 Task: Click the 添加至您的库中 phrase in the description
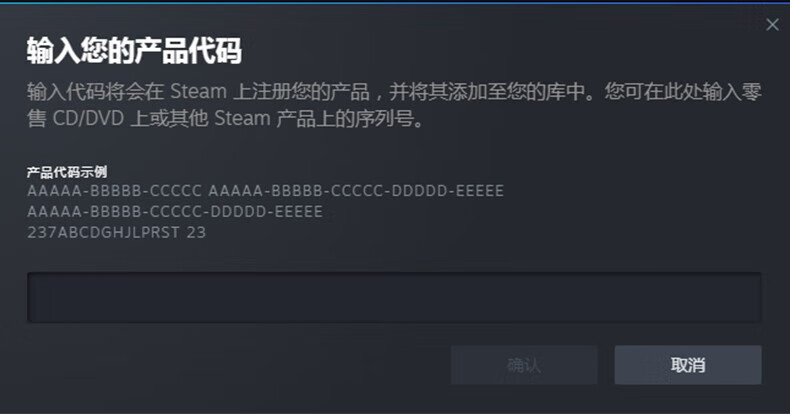click(515, 92)
